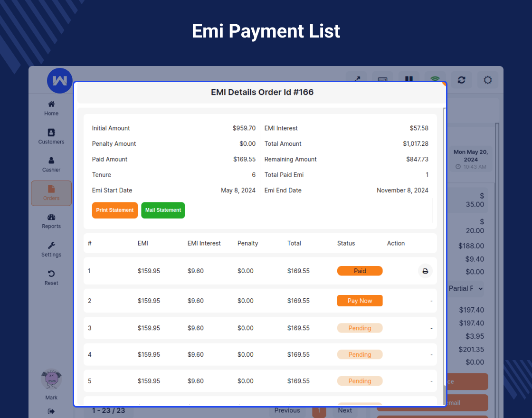The width and height of the screenshot is (532, 418).
Task: Refresh data using the sync icon
Action: [x=461, y=80]
